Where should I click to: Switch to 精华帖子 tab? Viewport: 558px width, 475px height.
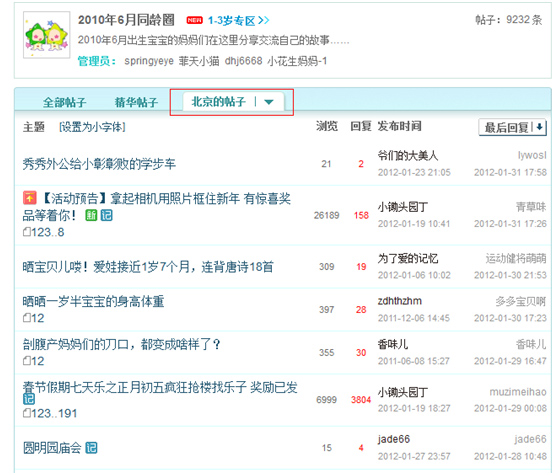click(136, 102)
